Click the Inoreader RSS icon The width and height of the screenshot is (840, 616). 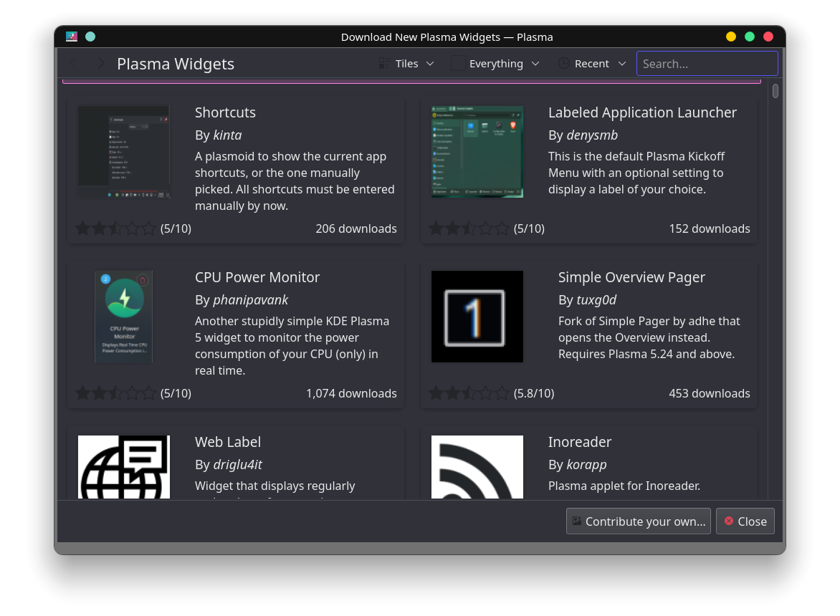coord(477,466)
